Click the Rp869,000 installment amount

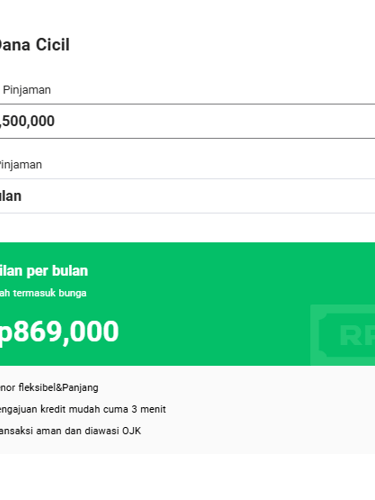coord(59,331)
